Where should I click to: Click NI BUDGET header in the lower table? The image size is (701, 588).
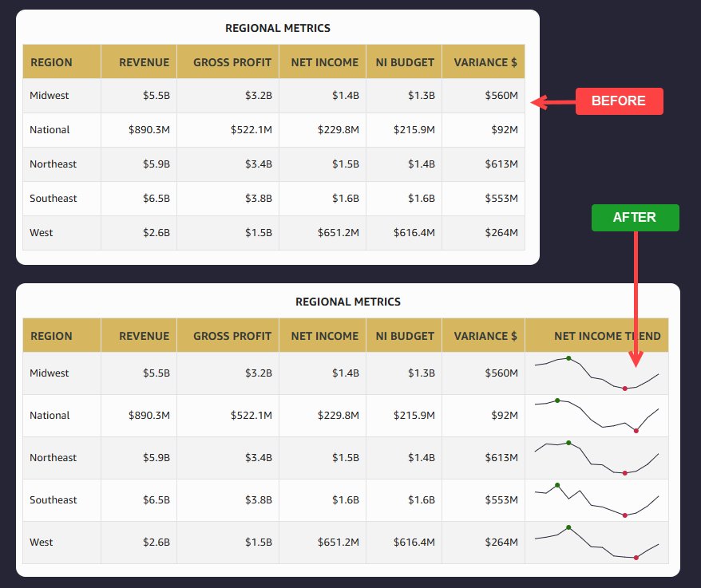tap(405, 336)
